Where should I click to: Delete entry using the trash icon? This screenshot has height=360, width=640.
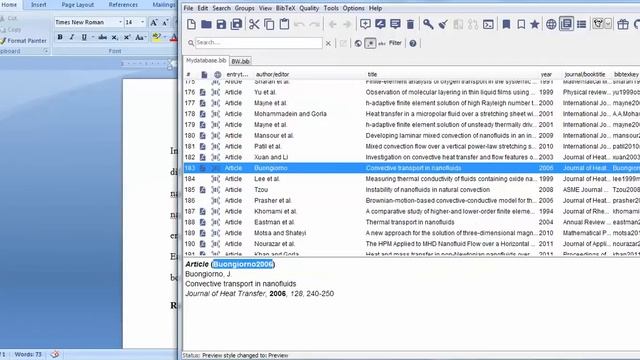(x=410, y=24)
